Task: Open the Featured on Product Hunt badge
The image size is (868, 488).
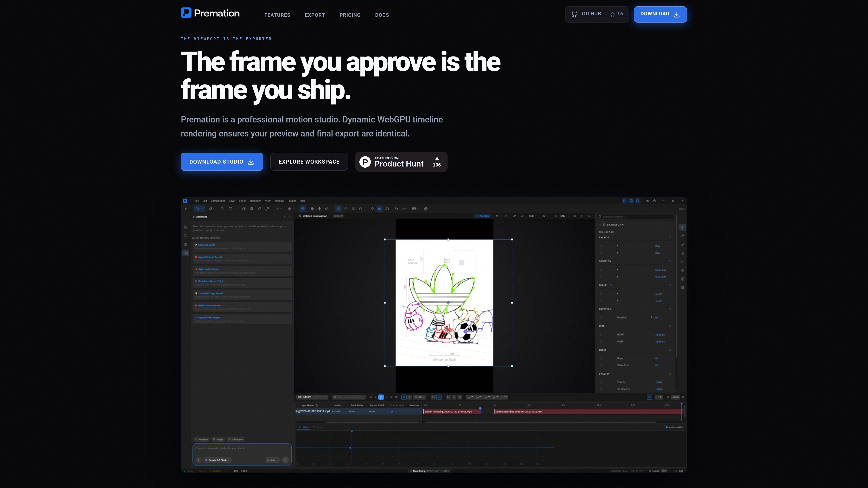Action: pyautogui.click(x=401, y=162)
